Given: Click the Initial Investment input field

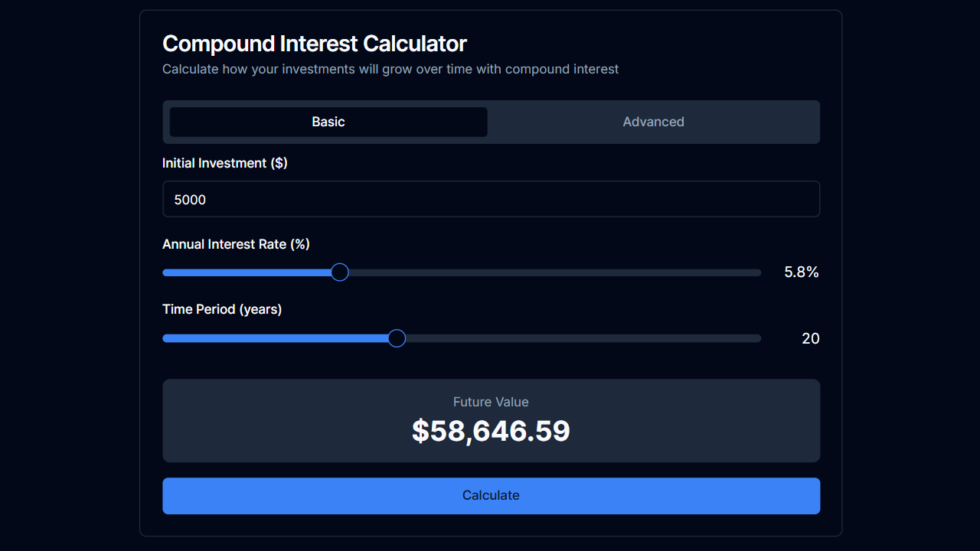Looking at the screenshot, I should (x=491, y=199).
